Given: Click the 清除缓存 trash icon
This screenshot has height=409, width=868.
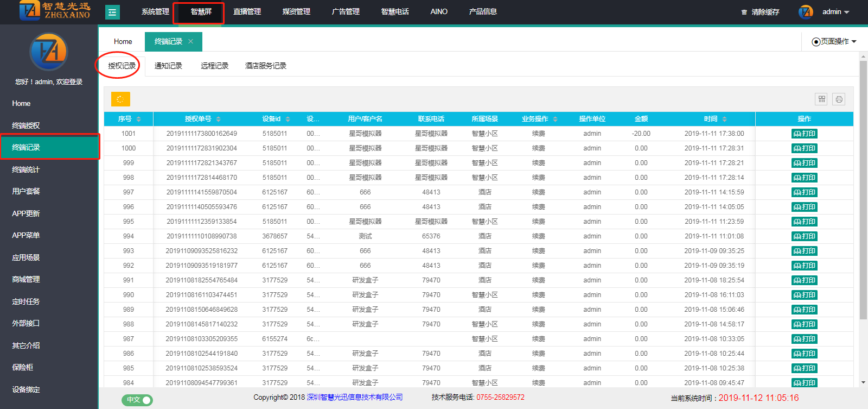Looking at the screenshot, I should click(x=744, y=12).
